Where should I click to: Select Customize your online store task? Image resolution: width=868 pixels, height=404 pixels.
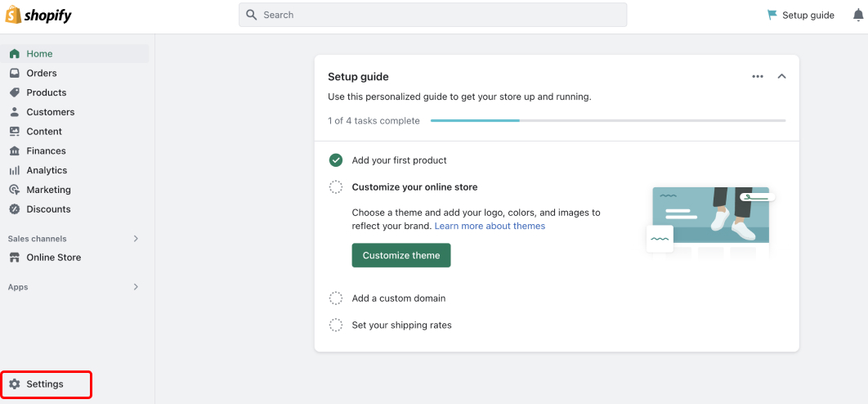coord(414,187)
